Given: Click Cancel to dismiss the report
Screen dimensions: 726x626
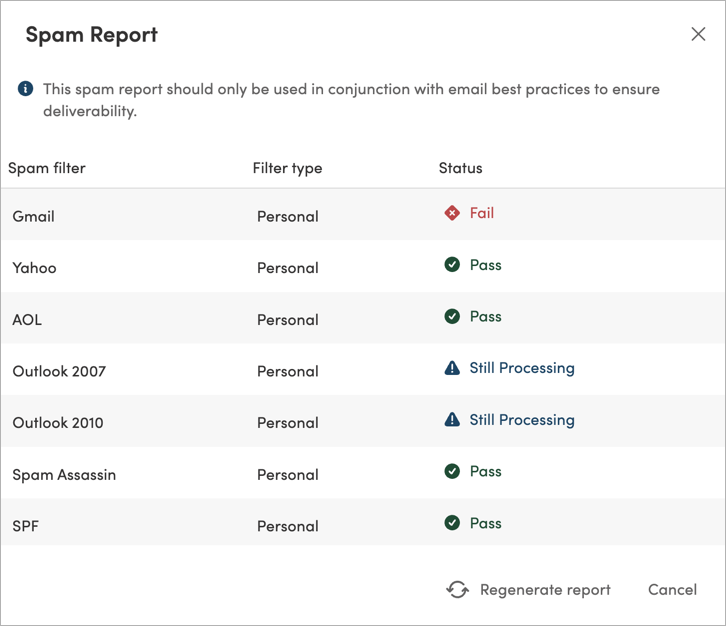Looking at the screenshot, I should (672, 589).
